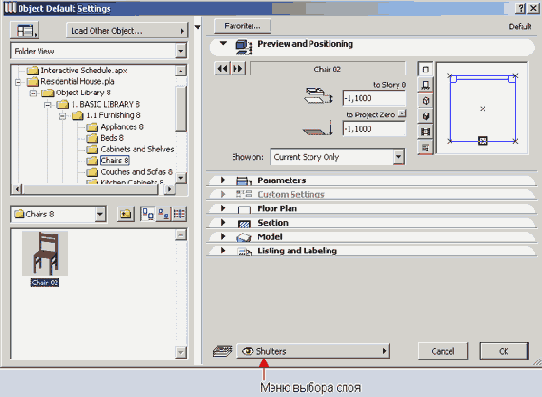
Task: Collapse Preview and Positioning panel
Action: [223, 44]
